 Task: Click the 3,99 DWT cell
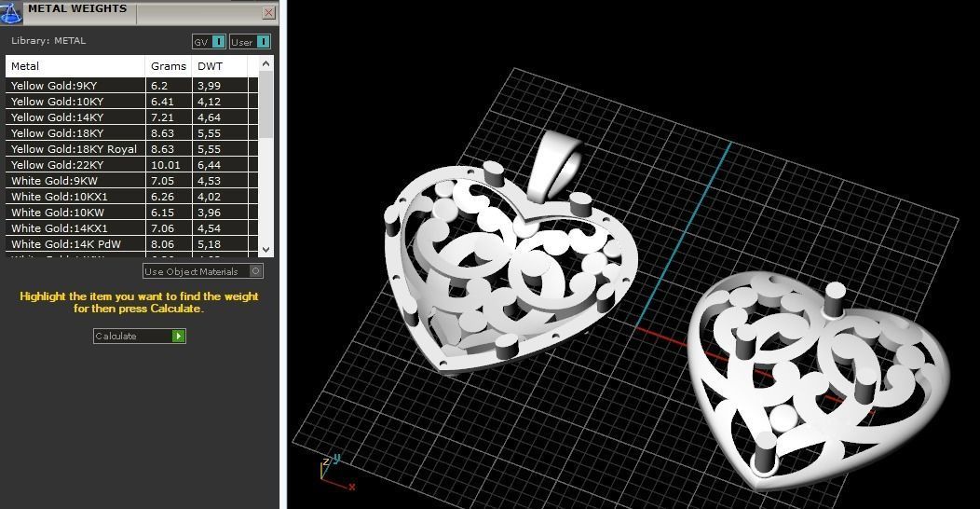point(219,86)
